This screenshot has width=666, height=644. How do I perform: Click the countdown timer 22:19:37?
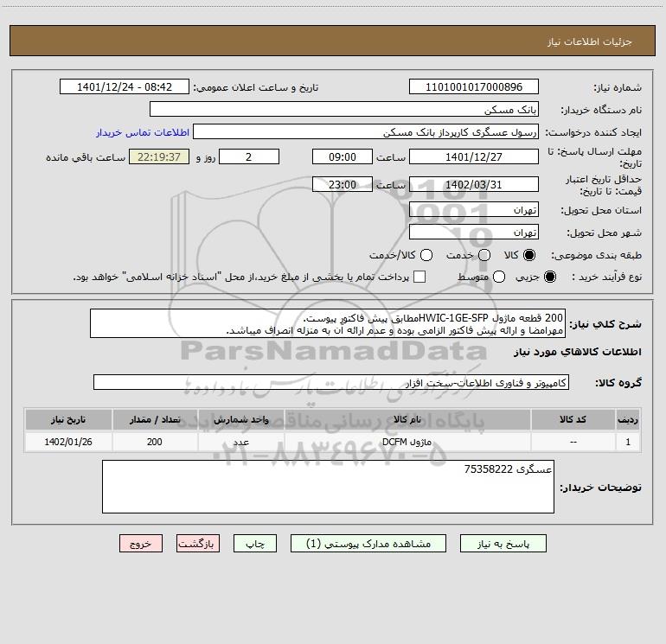tap(159, 156)
